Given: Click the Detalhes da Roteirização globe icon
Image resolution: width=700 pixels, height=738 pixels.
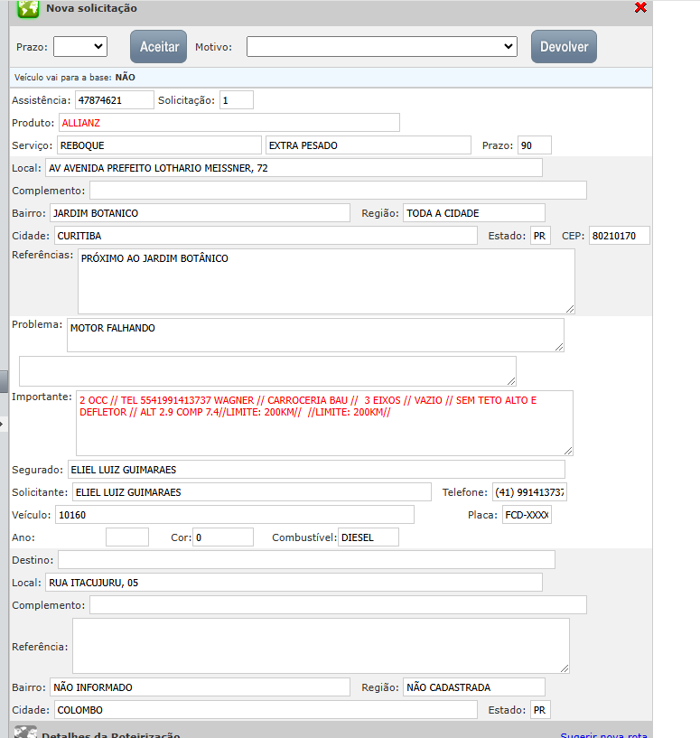Looking at the screenshot, I should [25, 732].
